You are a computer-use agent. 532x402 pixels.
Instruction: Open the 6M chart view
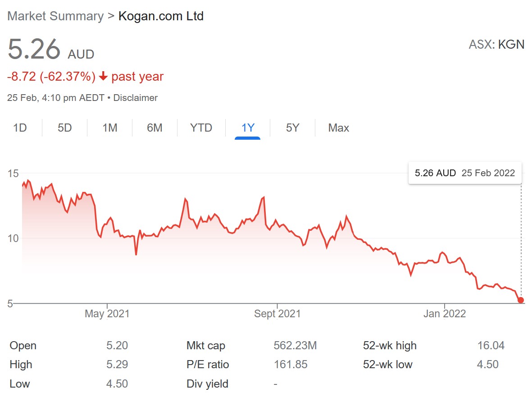pyautogui.click(x=155, y=128)
